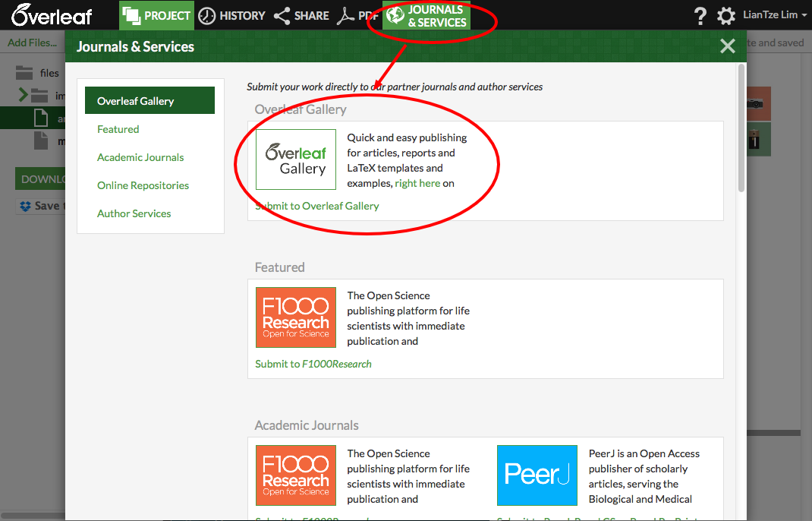Open the settings gear icon
Screen dimensions: 812x521
(726, 15)
